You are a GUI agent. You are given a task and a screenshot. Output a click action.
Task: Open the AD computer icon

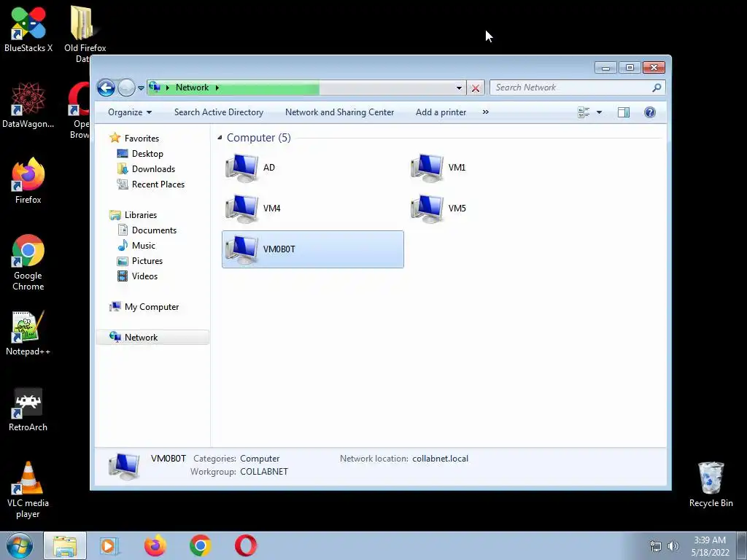[242, 168]
